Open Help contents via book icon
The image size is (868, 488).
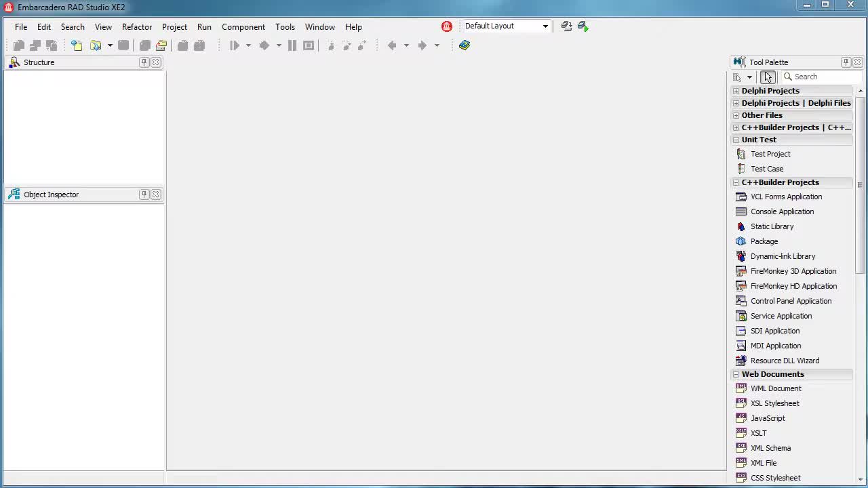(465, 45)
